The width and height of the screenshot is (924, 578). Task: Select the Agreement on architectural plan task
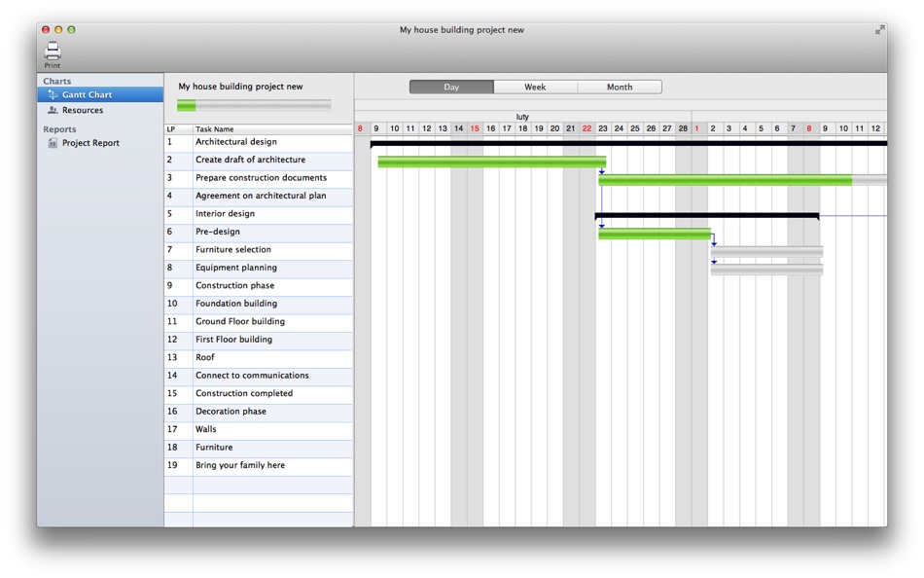coord(259,196)
